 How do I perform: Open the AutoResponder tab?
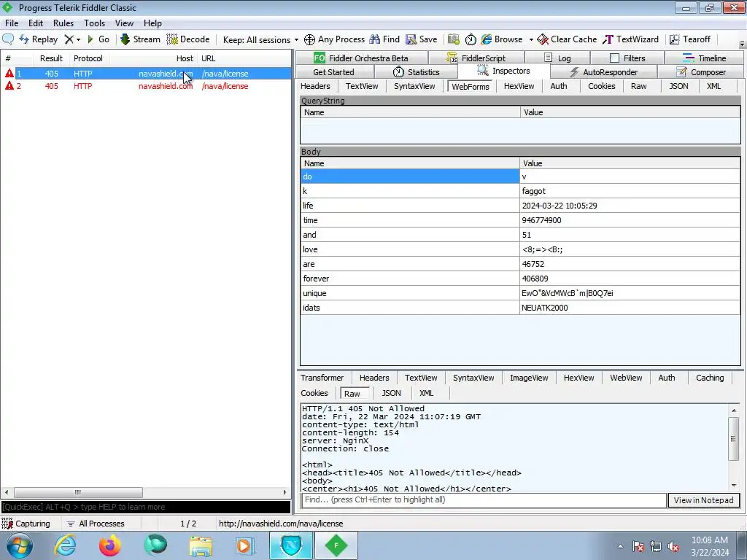tap(603, 72)
